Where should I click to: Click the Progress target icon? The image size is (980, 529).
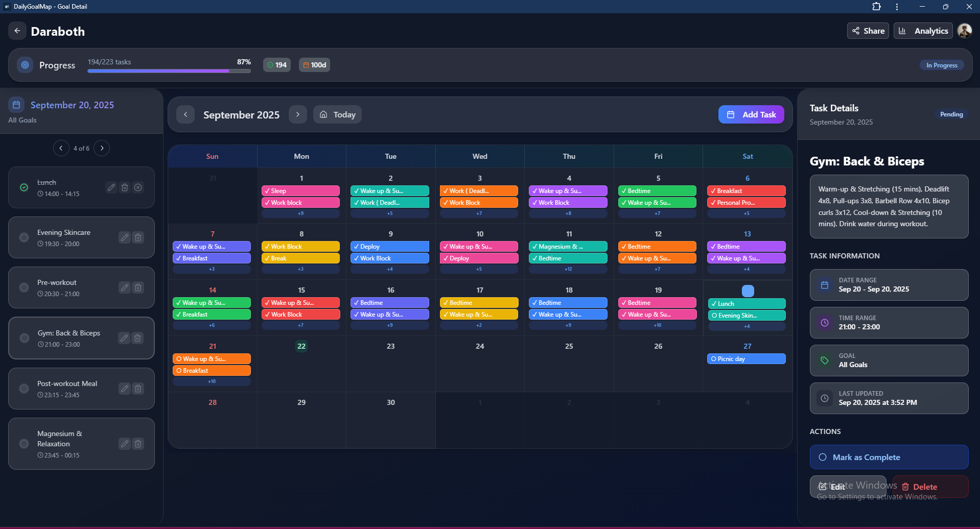[x=25, y=65]
